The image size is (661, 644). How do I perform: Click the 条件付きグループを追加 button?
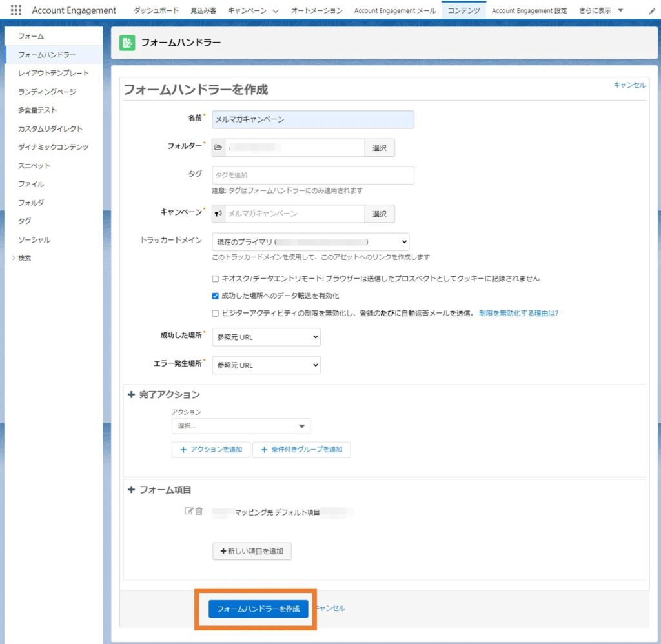[x=301, y=449]
